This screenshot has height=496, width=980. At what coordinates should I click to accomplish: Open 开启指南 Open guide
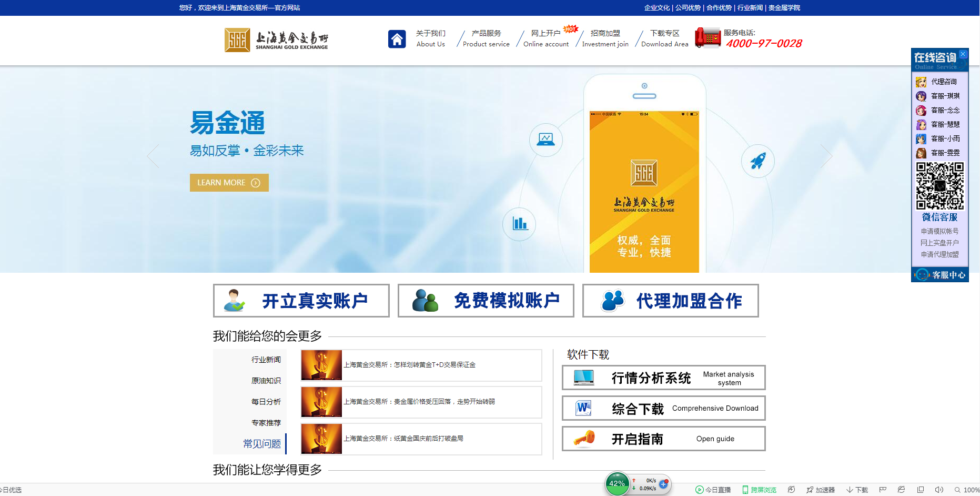664,439
